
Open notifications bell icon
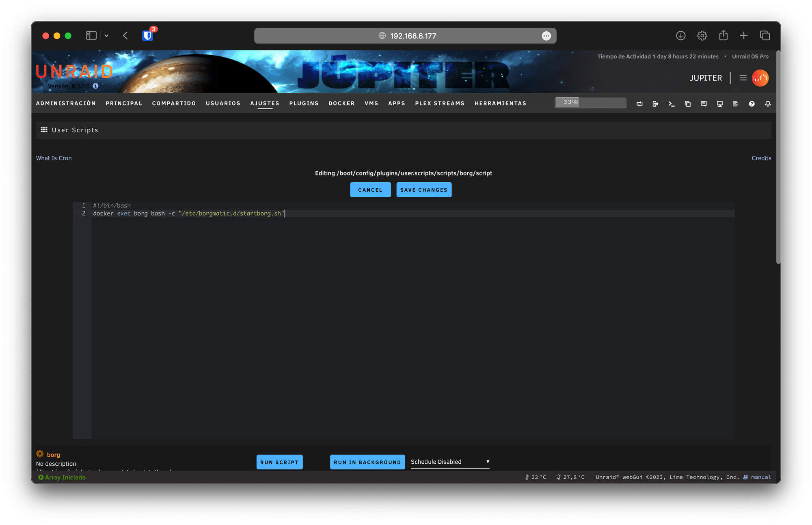pyautogui.click(x=768, y=104)
